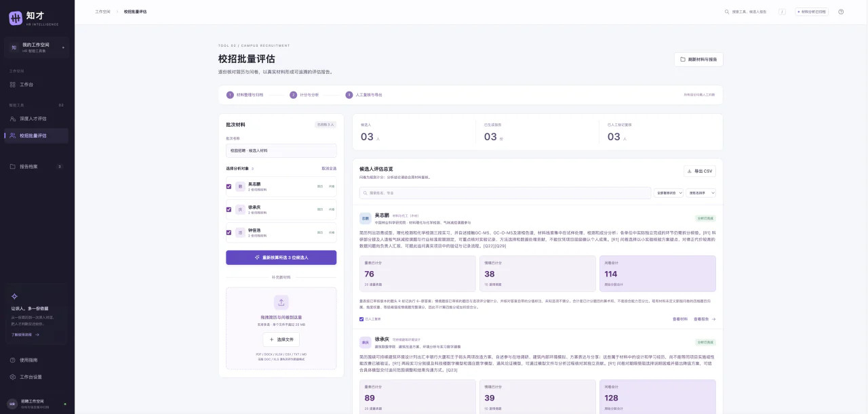Image resolution: width=868 pixels, height=414 pixels.
Task: Go to step 人工复核与导出
Action: click(x=364, y=95)
